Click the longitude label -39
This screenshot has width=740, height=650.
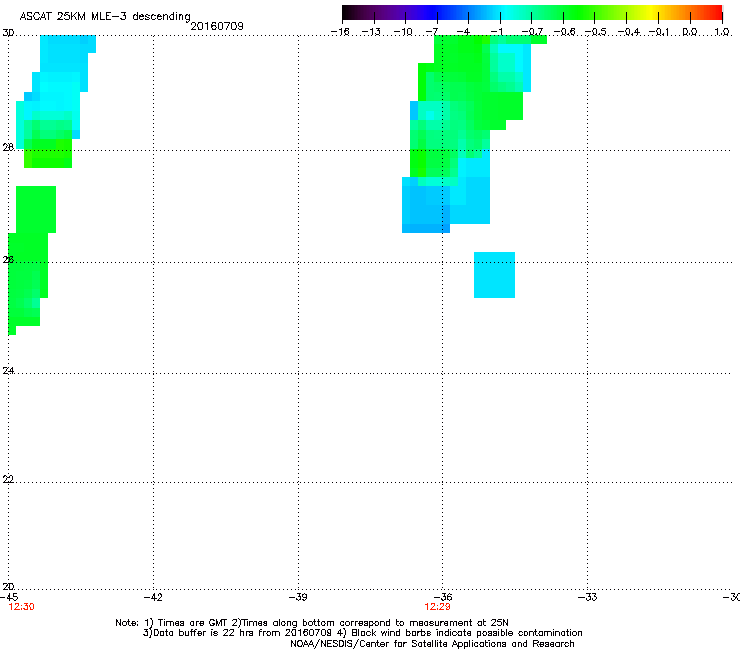(x=298, y=597)
